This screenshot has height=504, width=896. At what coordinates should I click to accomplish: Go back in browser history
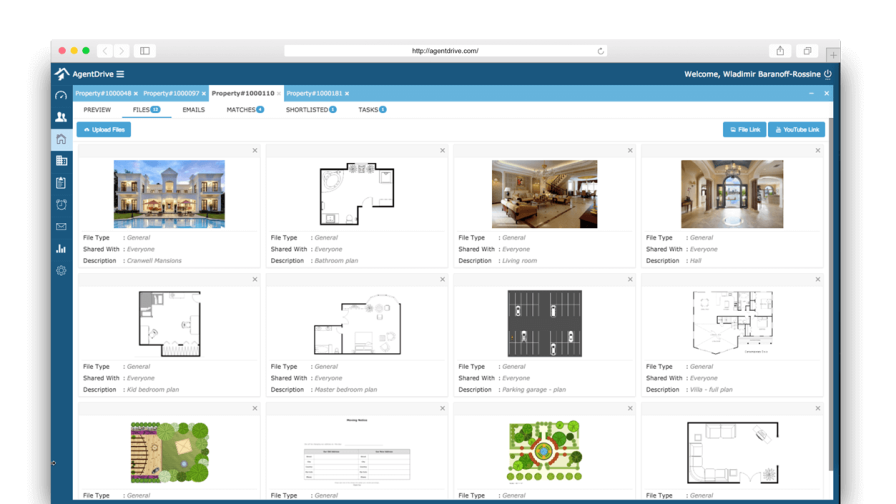pos(105,51)
